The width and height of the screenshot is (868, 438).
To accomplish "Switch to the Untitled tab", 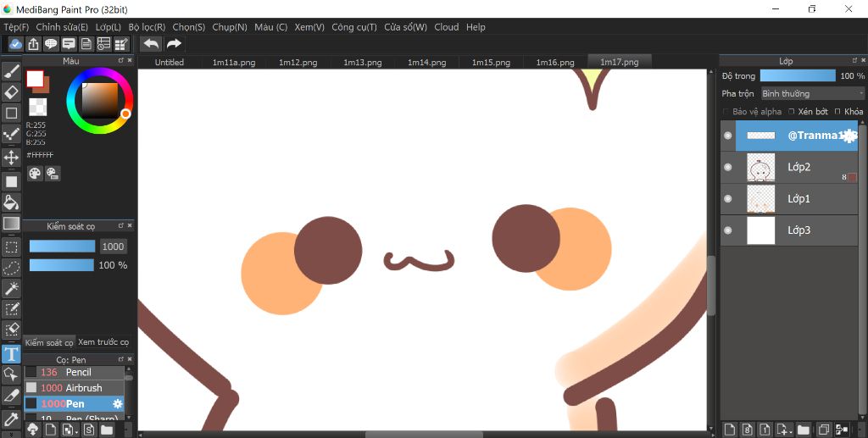I will [170, 63].
